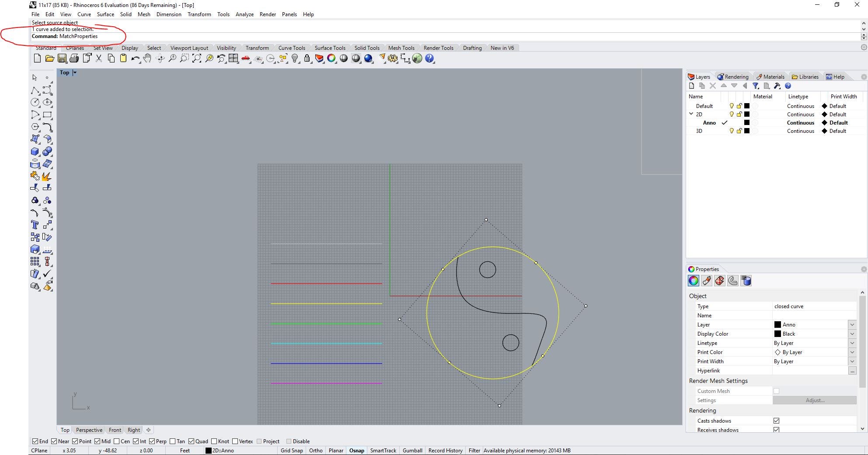Toggle the Mid osnap checkbox
The height and width of the screenshot is (455, 868).
point(97,441)
